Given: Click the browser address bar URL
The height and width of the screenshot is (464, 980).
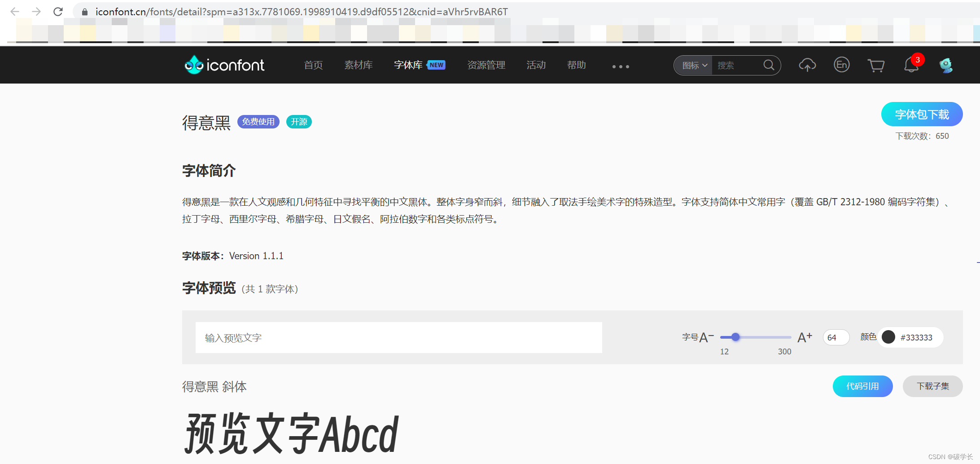Looking at the screenshot, I should pyautogui.click(x=302, y=12).
